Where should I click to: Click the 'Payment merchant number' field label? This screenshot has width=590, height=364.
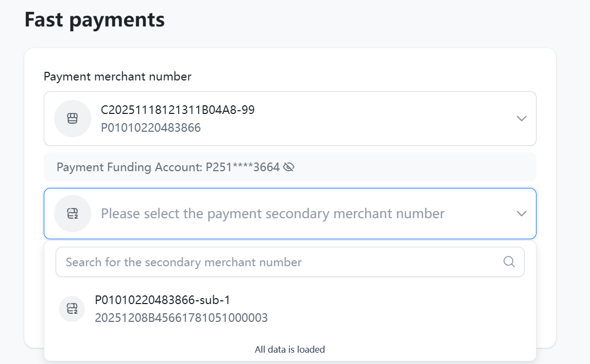click(x=117, y=77)
